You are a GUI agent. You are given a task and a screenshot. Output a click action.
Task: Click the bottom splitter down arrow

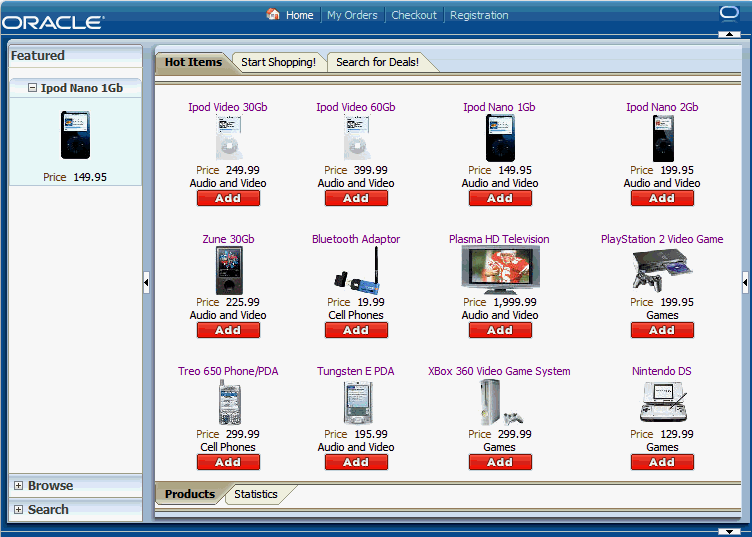tap(729, 531)
